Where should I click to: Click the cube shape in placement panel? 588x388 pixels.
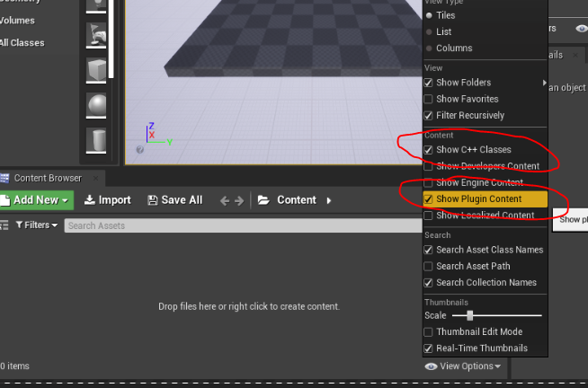point(96,70)
